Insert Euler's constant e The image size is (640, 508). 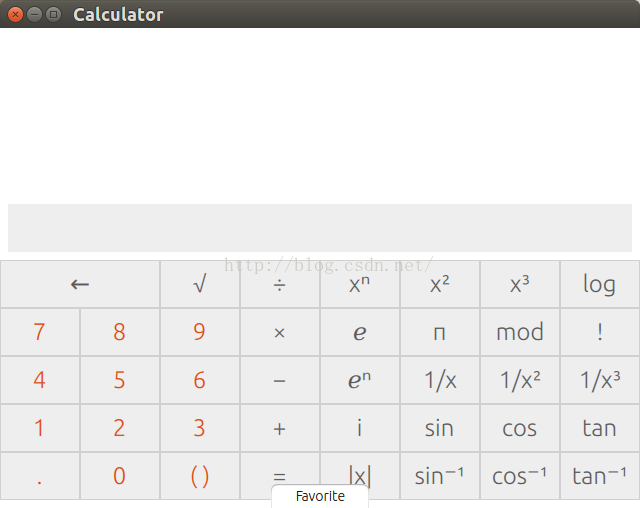tap(360, 332)
